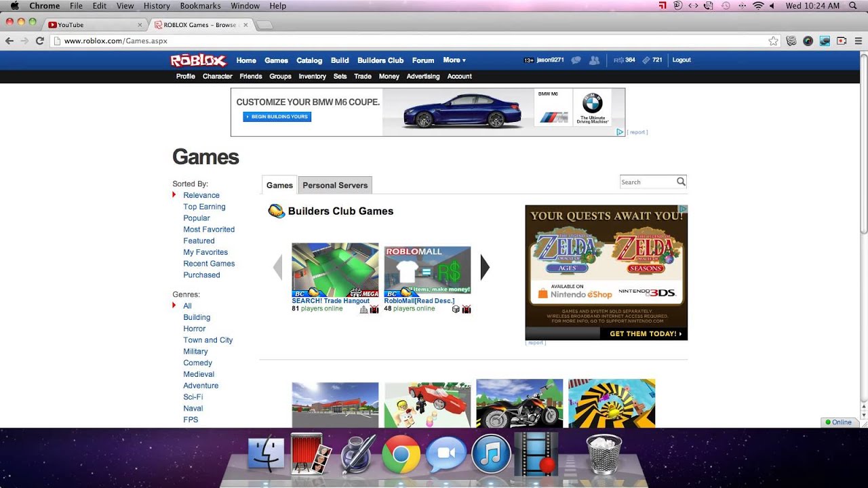Open the Games link in Roblox header
The image size is (868, 488).
point(276,60)
